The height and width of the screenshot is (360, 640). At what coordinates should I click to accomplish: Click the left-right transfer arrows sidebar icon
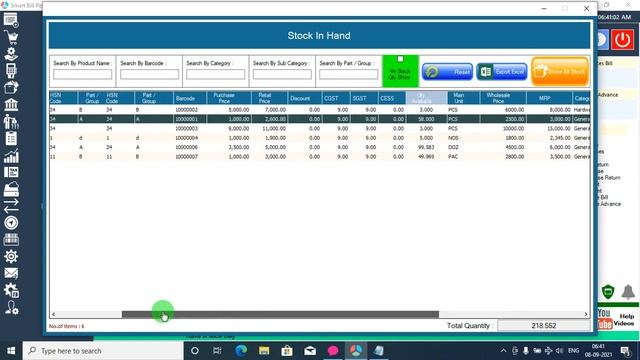click(x=11, y=206)
